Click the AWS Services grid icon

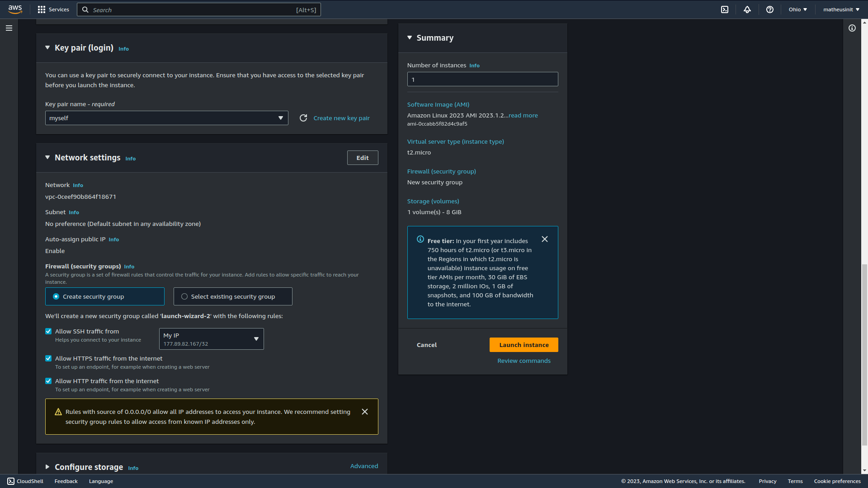click(x=42, y=9)
